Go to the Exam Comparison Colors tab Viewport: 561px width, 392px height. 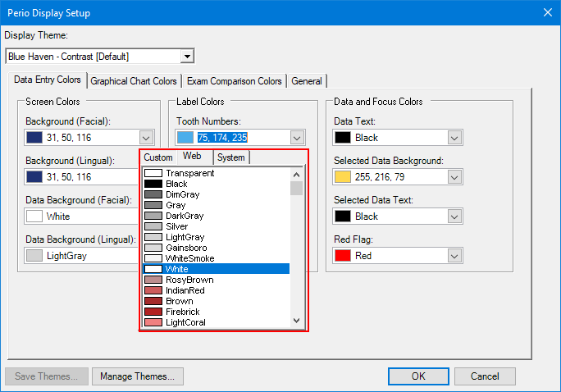[235, 81]
